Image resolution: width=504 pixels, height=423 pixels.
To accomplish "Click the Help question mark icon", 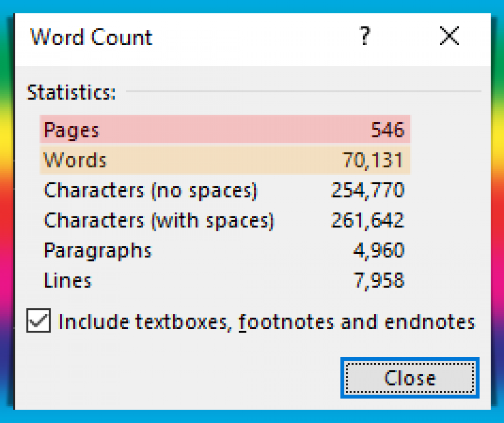I will click(x=365, y=36).
